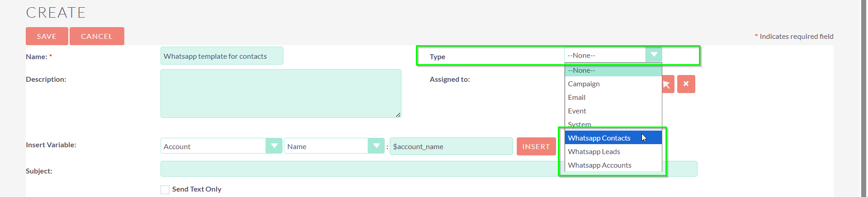Enable the Send Text Only checkbox
The height and width of the screenshot is (197, 868).
coord(165,190)
